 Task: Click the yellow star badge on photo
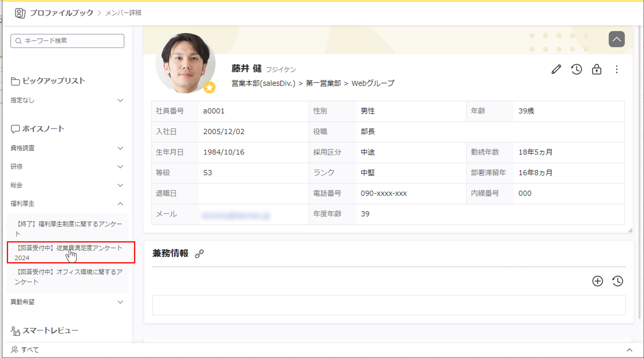pyautogui.click(x=209, y=87)
